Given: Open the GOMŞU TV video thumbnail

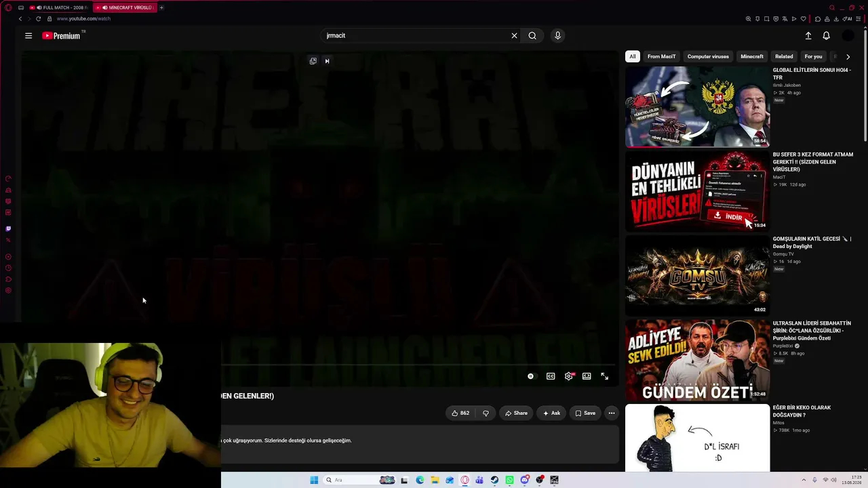Looking at the screenshot, I should 697,275.
